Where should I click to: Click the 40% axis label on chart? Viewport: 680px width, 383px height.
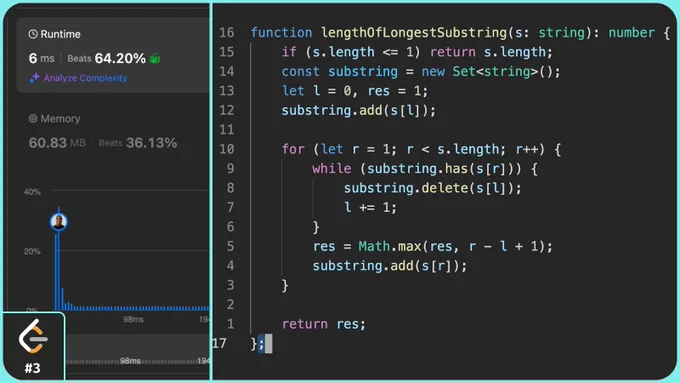coord(32,192)
